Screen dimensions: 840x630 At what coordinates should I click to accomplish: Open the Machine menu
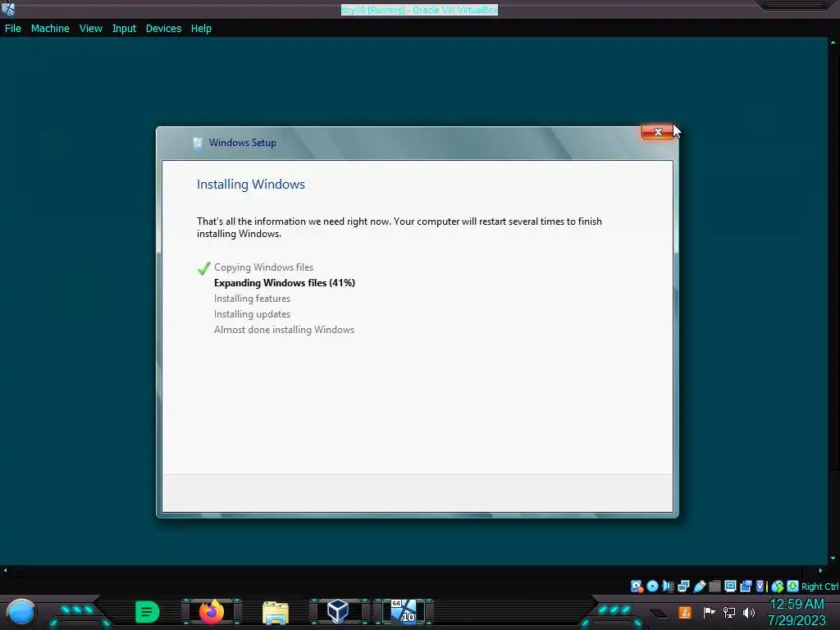click(x=50, y=29)
